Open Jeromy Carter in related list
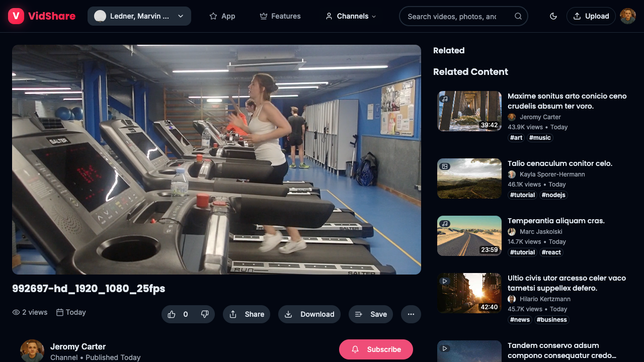 [x=540, y=117]
